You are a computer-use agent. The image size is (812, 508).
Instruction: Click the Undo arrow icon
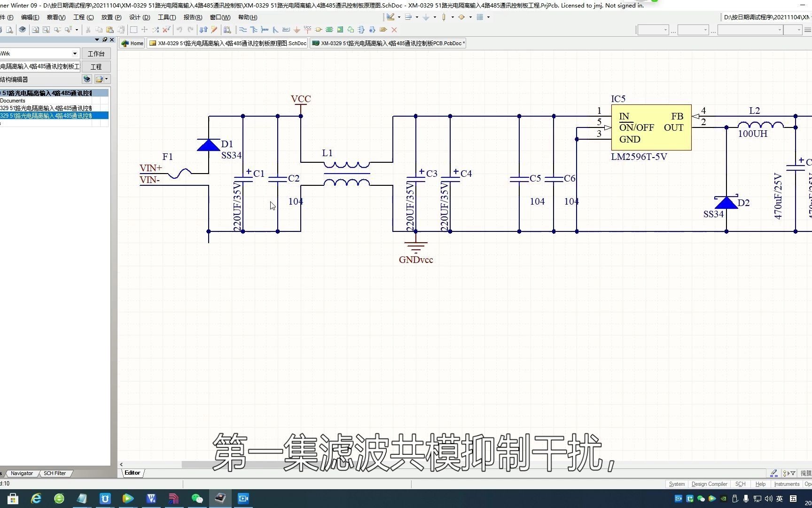pyautogui.click(x=179, y=30)
